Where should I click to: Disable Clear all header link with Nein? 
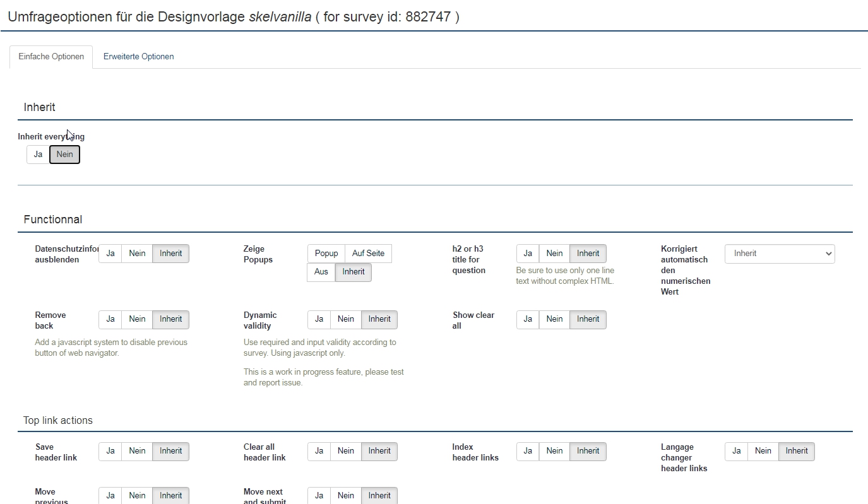click(345, 451)
